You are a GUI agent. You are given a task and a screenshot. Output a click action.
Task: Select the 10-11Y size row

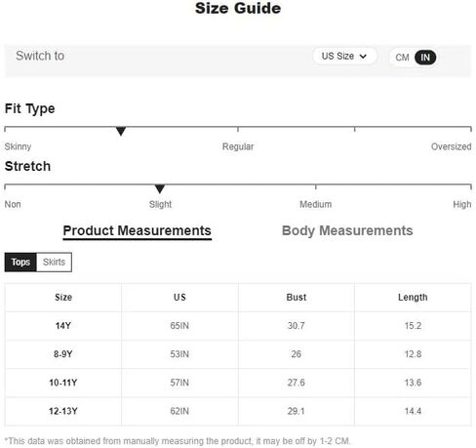[238, 383]
